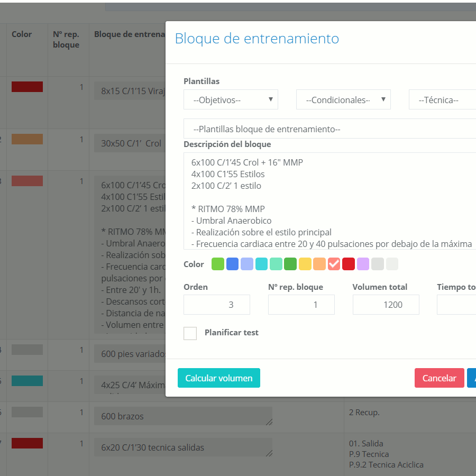Pick the light periwinkle color swatch
Image resolution: width=476 pixels, height=476 pixels.
click(247, 264)
